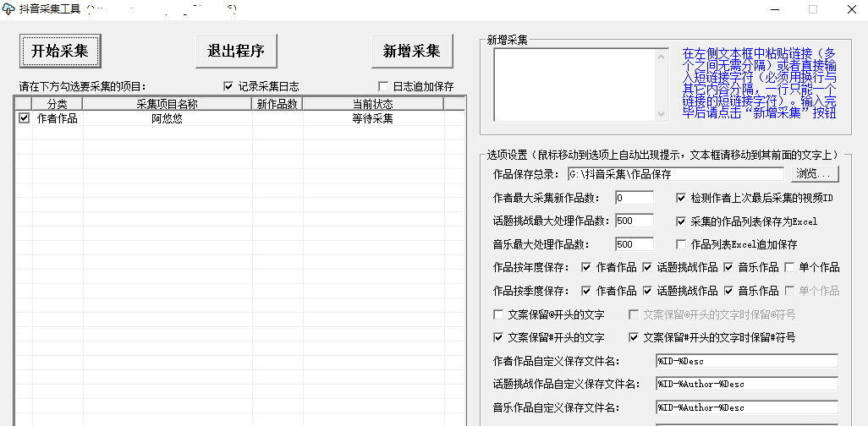Toggle 采集的作品列表保存为Excel checkbox
Viewport: 868px width, 426px height.
pos(681,221)
